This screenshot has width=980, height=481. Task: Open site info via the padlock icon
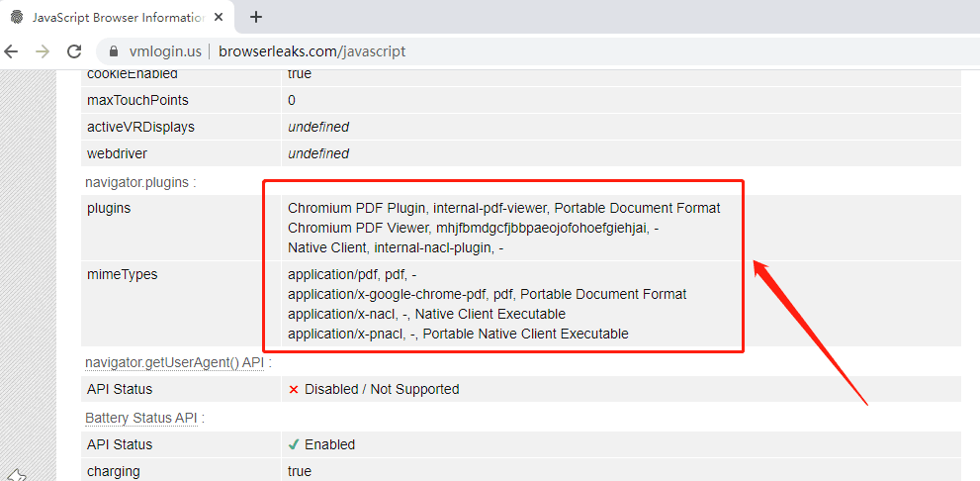click(x=114, y=51)
